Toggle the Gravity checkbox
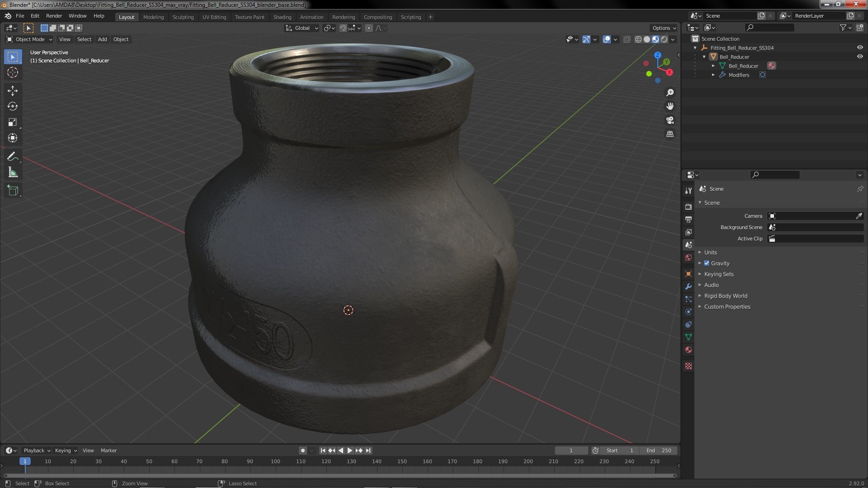The width and height of the screenshot is (868, 488). tap(707, 263)
